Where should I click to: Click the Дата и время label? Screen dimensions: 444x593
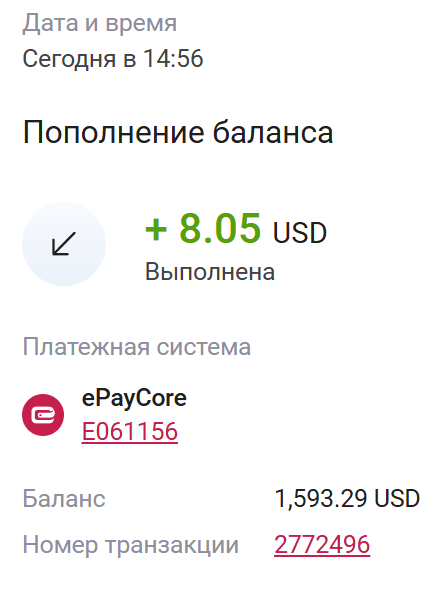100,23
